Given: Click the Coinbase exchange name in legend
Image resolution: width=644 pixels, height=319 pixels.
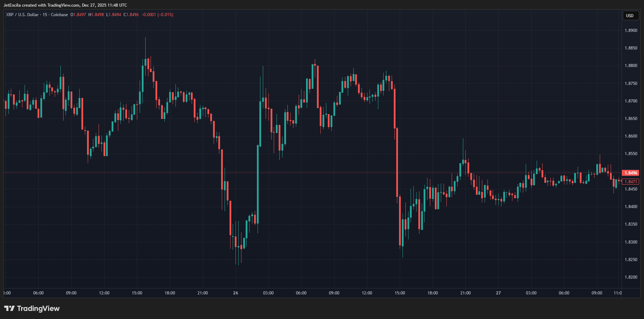Looking at the screenshot, I should tap(59, 15).
